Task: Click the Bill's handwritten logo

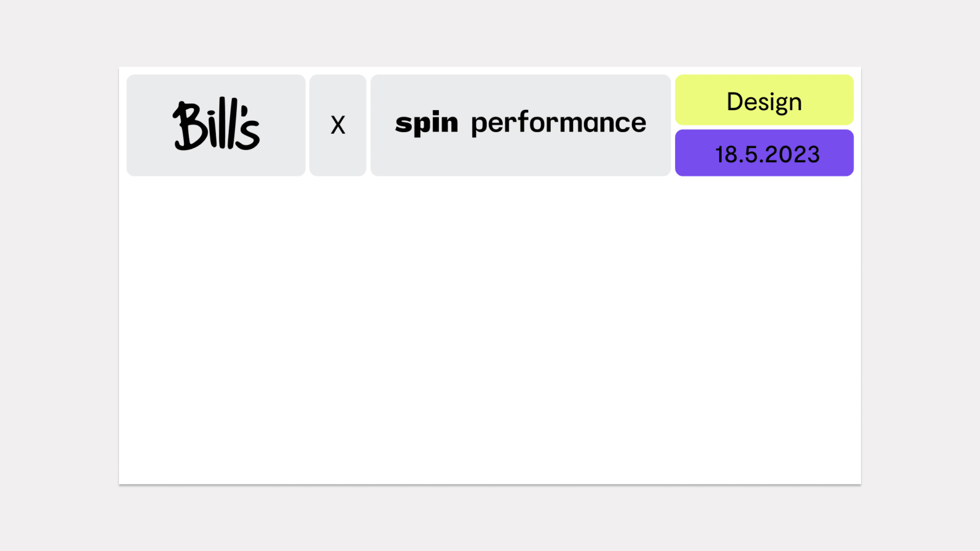Action: [x=216, y=124]
